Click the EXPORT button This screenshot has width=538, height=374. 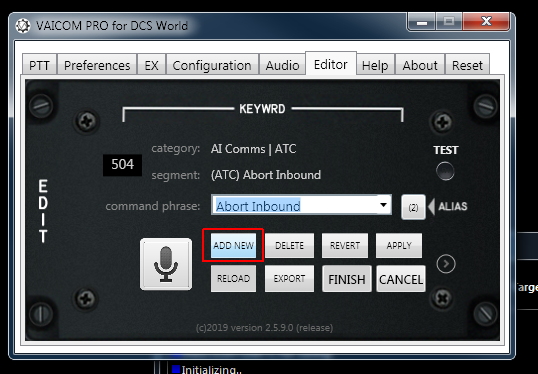[289, 279]
